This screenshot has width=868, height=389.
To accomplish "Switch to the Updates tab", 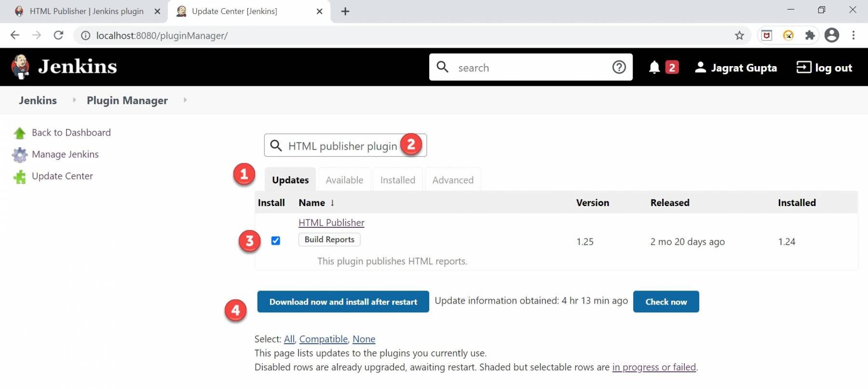I will (290, 180).
